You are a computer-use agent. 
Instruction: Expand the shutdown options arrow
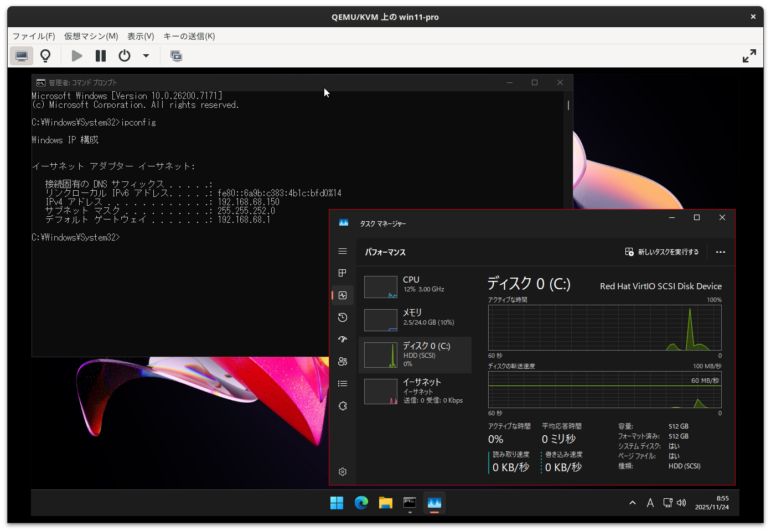[x=146, y=55]
